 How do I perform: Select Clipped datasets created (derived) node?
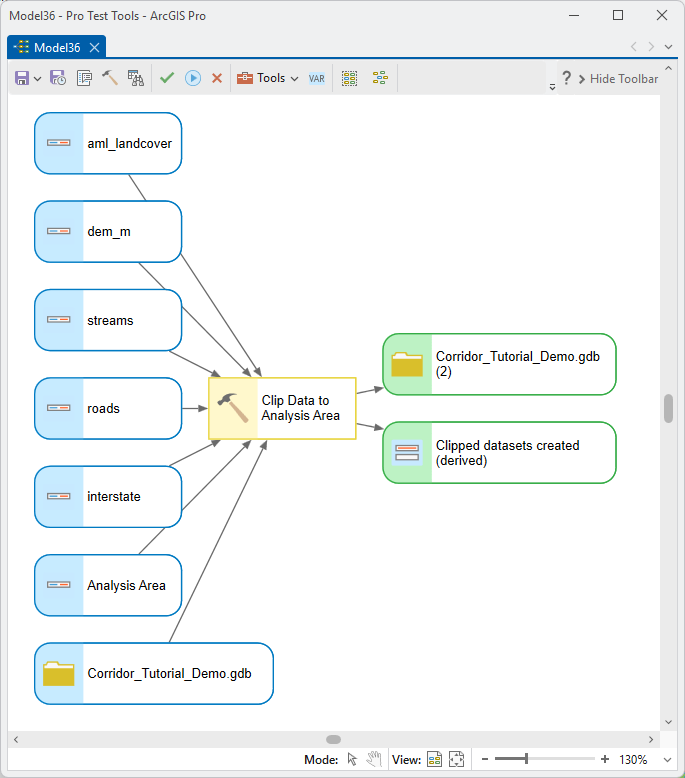pos(499,453)
